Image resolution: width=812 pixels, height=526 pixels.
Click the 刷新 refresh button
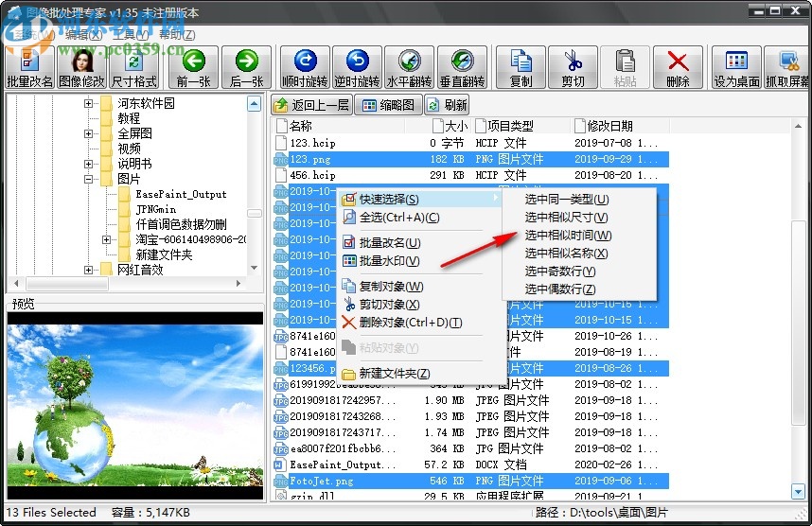point(447,105)
